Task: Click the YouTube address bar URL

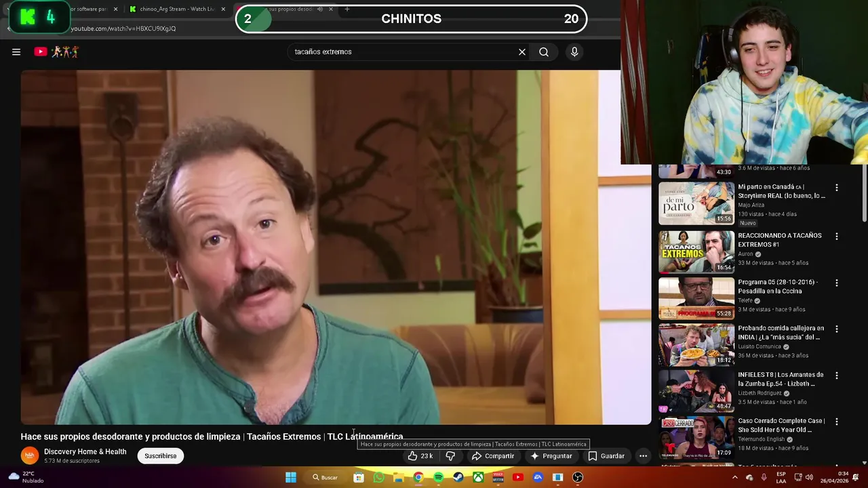Action: (x=123, y=28)
